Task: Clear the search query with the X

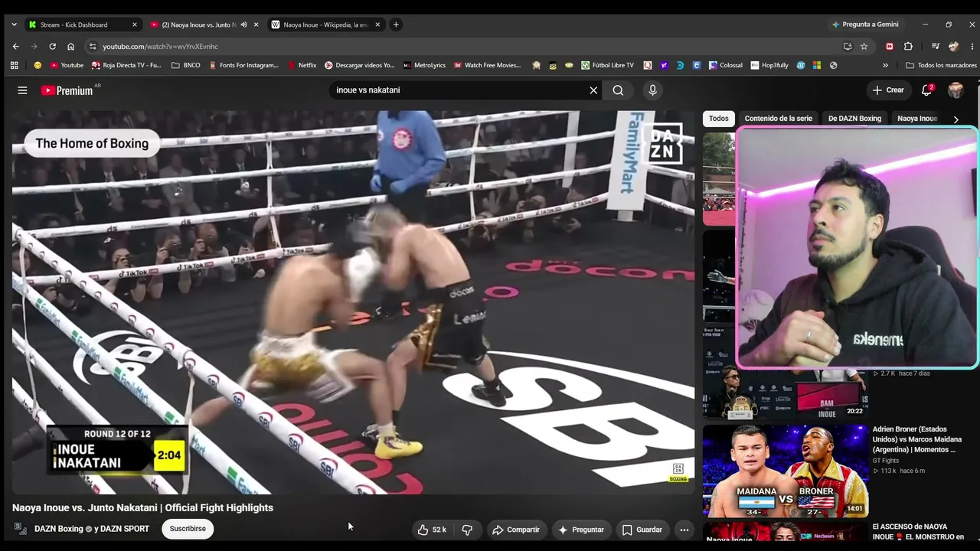Action: point(593,90)
